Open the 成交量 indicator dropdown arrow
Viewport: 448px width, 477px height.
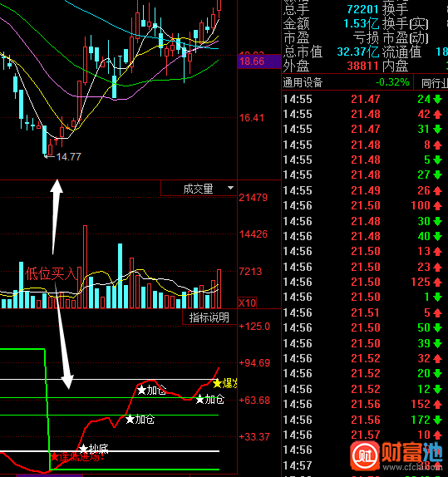click(231, 188)
